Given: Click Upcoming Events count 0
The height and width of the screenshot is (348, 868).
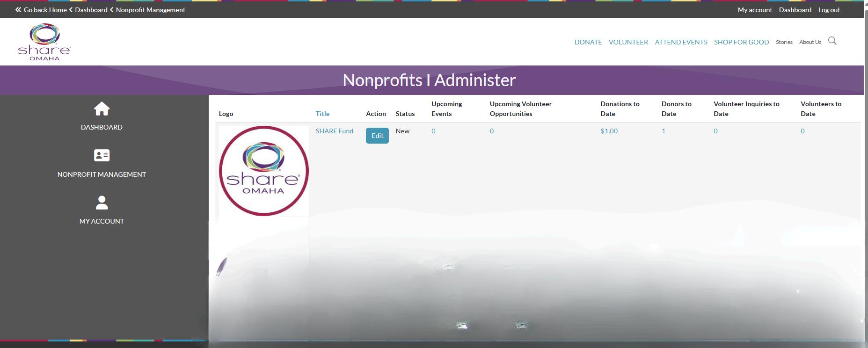Looking at the screenshot, I should click(x=433, y=131).
